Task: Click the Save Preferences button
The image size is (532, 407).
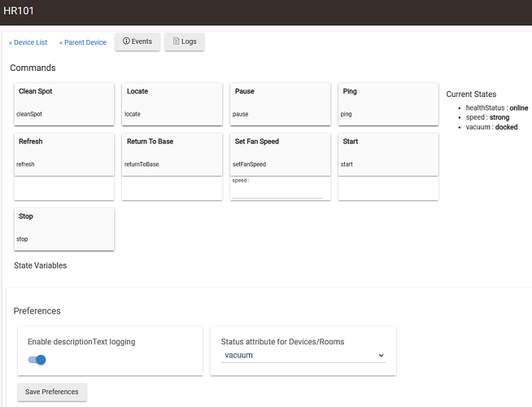Action: point(52,392)
